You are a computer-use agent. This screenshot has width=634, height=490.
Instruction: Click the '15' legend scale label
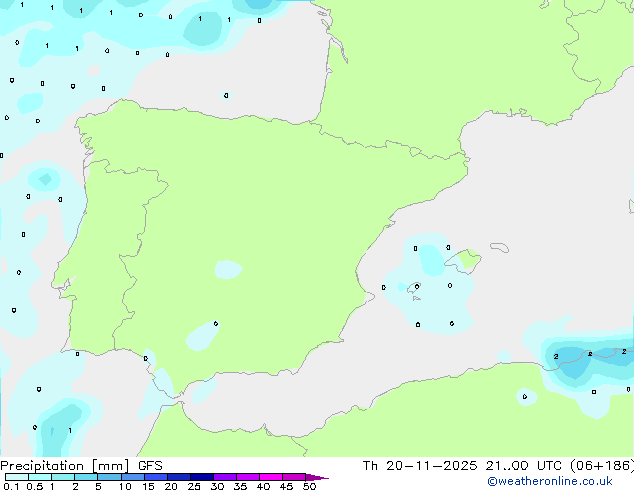148,486
